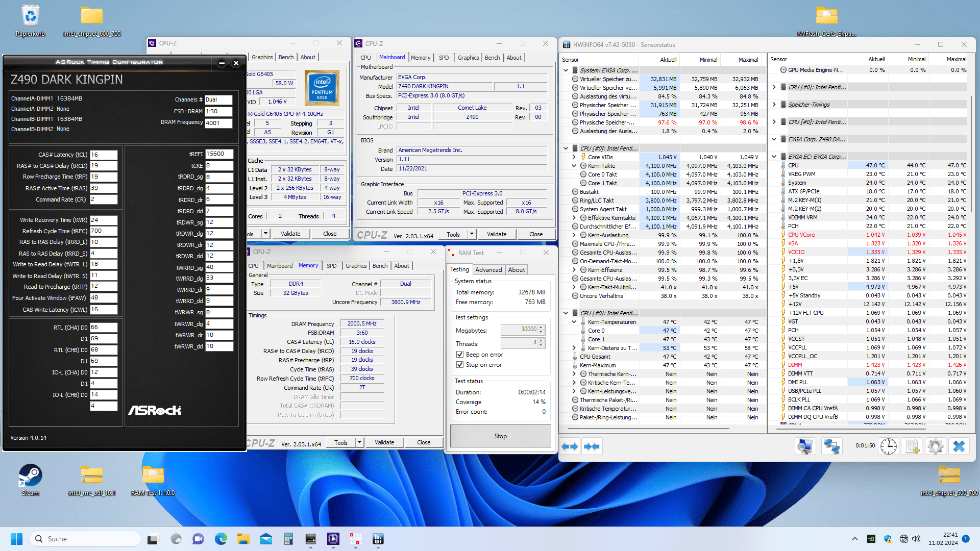Open Mail app from taskbar
This screenshot has height=551, width=980.
266,539
